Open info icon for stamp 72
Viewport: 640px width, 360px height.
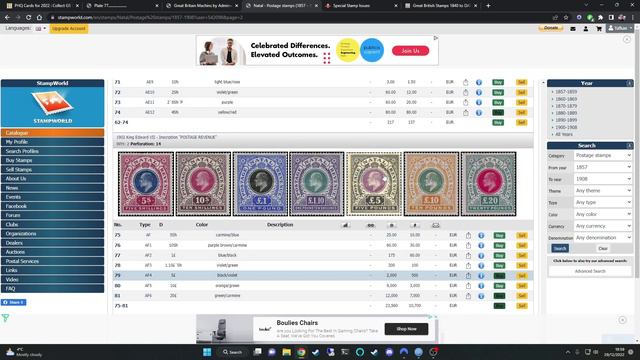pyautogui.click(x=479, y=92)
